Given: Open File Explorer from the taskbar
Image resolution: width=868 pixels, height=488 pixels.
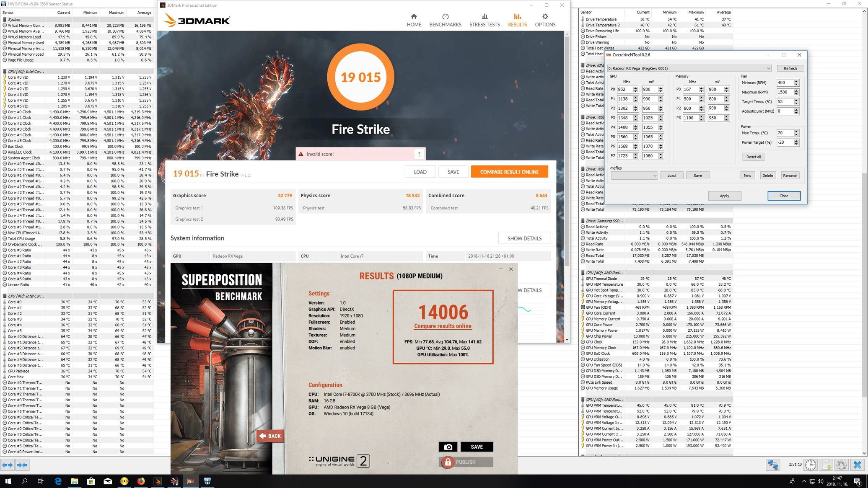Looking at the screenshot, I should [x=74, y=481].
